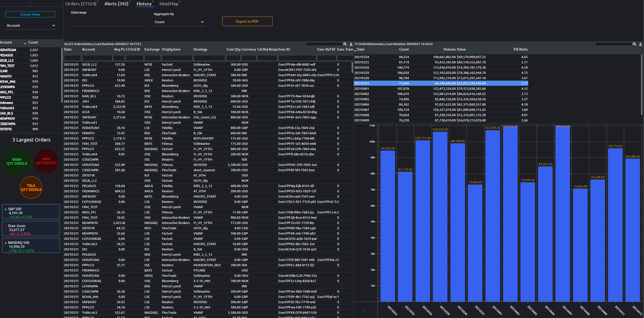Sort account list by Count header
Image resolution: width=644 pixels, height=318 pixels.
(33, 42)
